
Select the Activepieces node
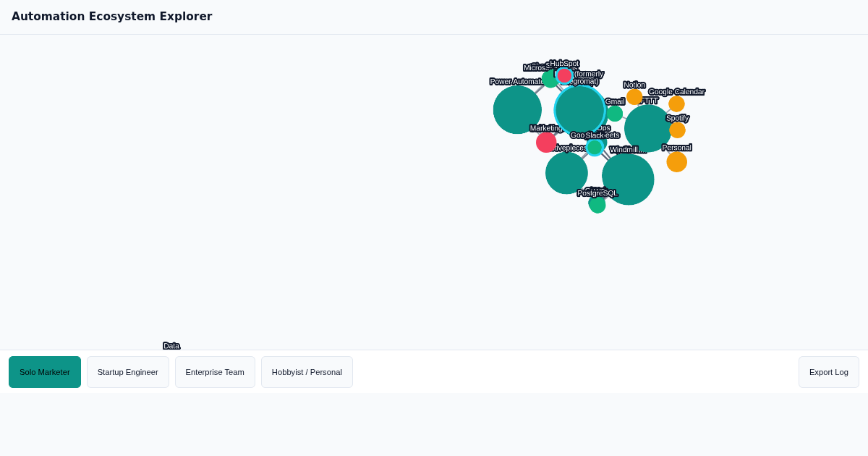(566, 173)
